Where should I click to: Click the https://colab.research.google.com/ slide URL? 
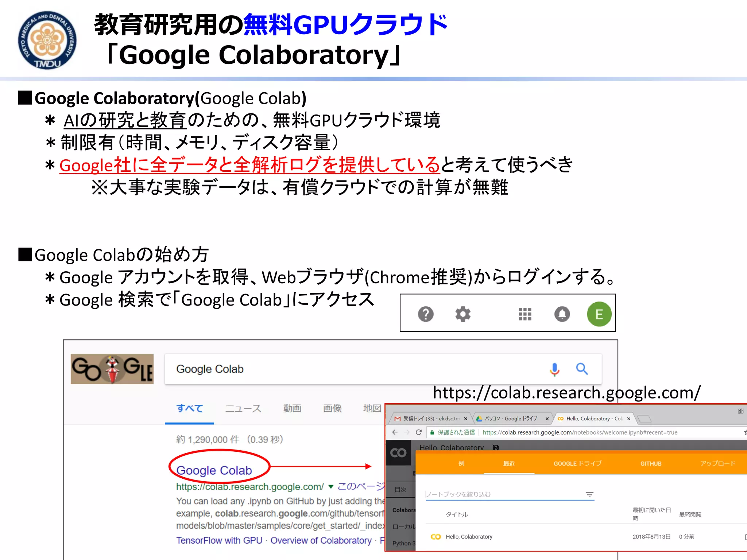pos(567,393)
